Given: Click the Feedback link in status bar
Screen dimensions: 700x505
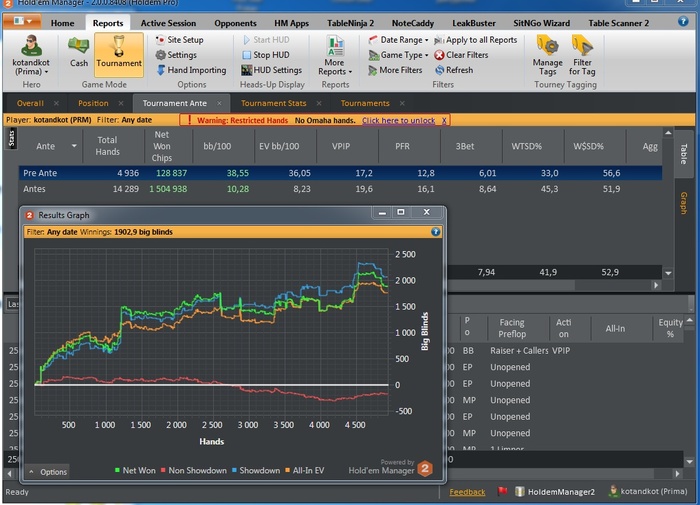Looking at the screenshot, I should click(x=467, y=492).
